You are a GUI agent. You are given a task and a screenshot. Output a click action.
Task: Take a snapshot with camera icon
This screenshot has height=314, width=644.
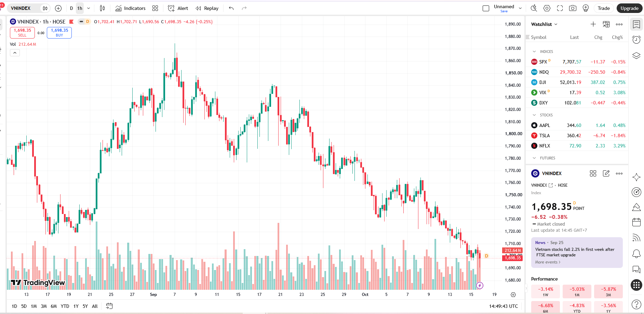point(573,8)
